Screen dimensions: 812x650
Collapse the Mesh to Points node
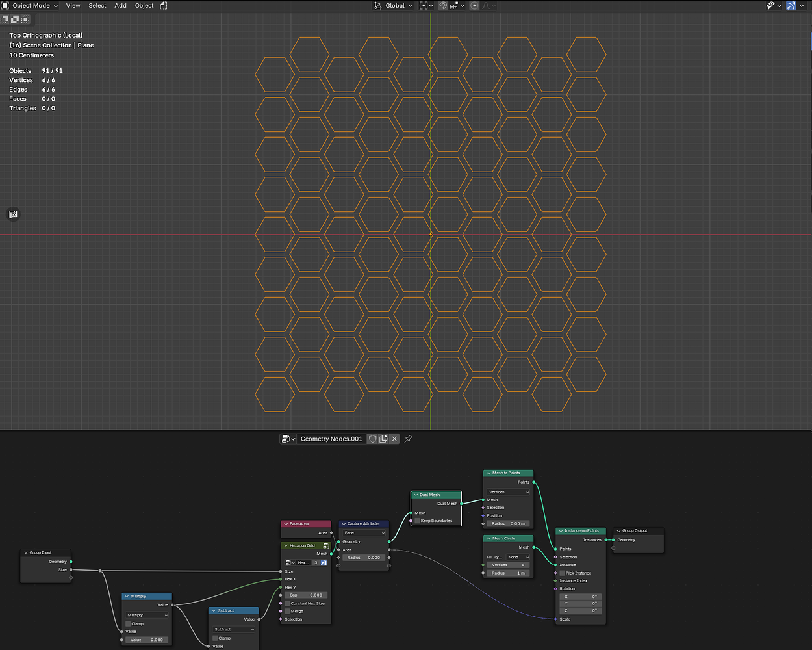[x=488, y=473]
